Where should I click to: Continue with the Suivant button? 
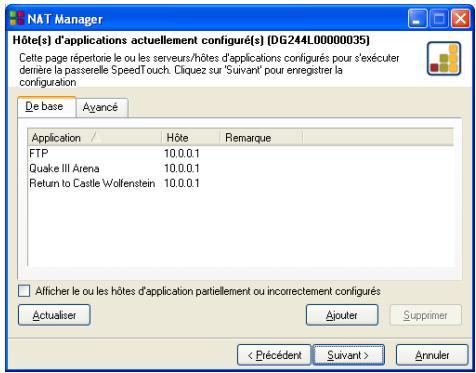point(349,355)
